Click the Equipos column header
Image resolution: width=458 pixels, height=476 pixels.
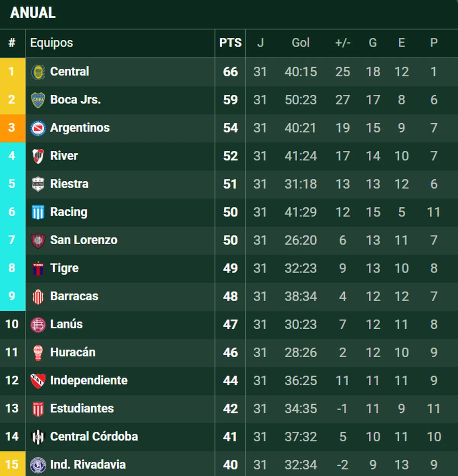coord(52,43)
